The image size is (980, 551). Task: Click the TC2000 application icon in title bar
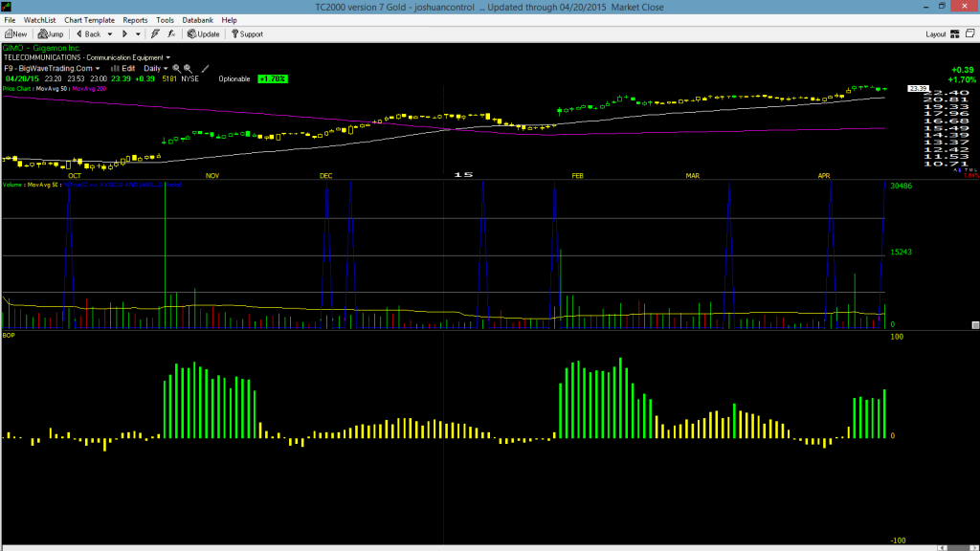click(x=7, y=7)
